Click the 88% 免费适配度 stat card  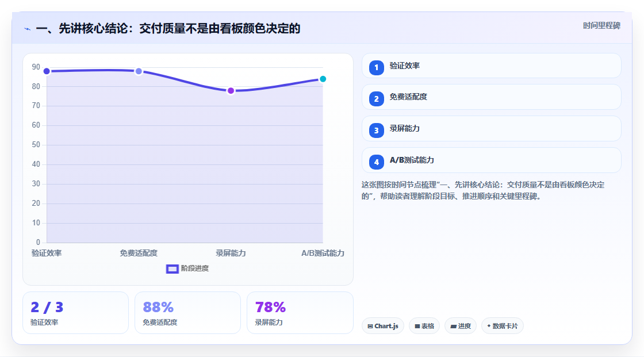tap(187, 313)
